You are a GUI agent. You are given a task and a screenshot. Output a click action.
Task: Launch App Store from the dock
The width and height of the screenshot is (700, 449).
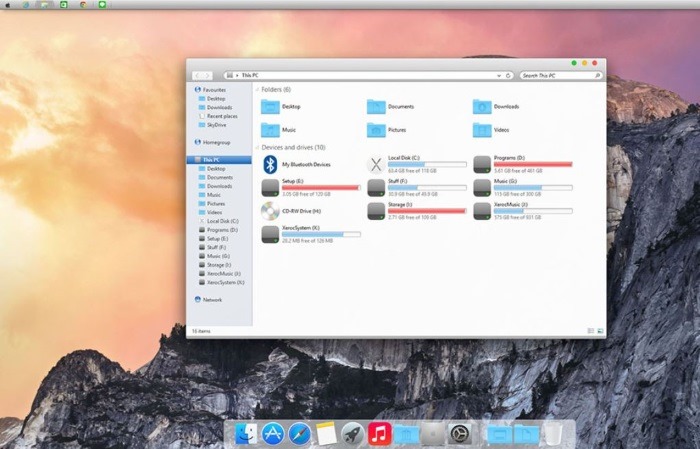pos(273,433)
